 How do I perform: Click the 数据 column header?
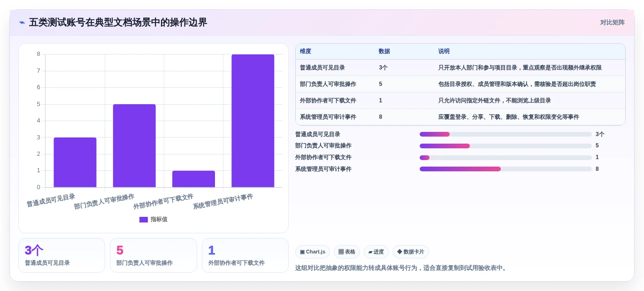(x=384, y=52)
